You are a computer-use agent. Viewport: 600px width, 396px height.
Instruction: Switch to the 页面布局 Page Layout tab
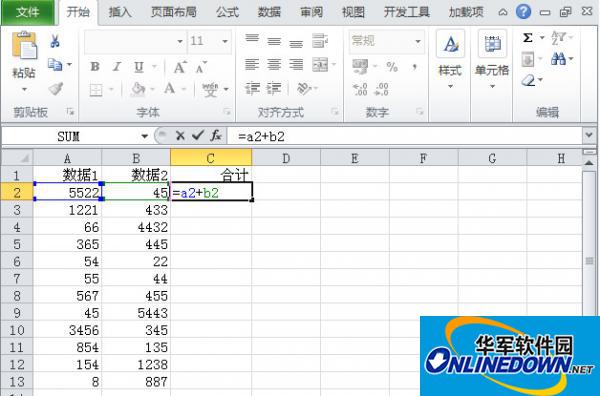[173, 12]
